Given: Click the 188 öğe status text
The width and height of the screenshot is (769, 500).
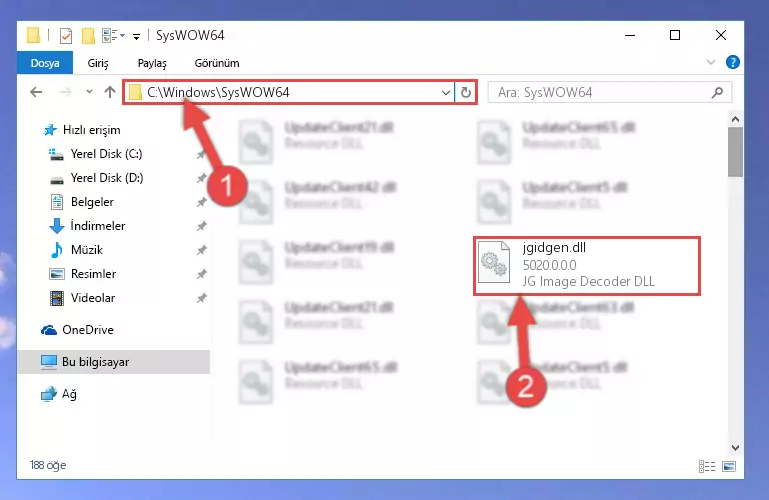Looking at the screenshot, I should click(x=48, y=465).
